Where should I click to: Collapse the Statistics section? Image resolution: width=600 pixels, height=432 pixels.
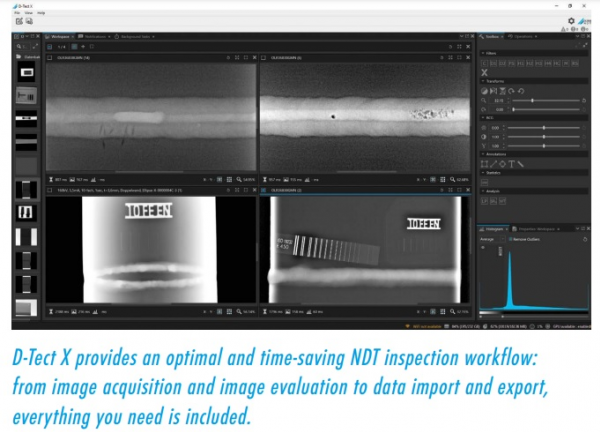click(x=483, y=173)
